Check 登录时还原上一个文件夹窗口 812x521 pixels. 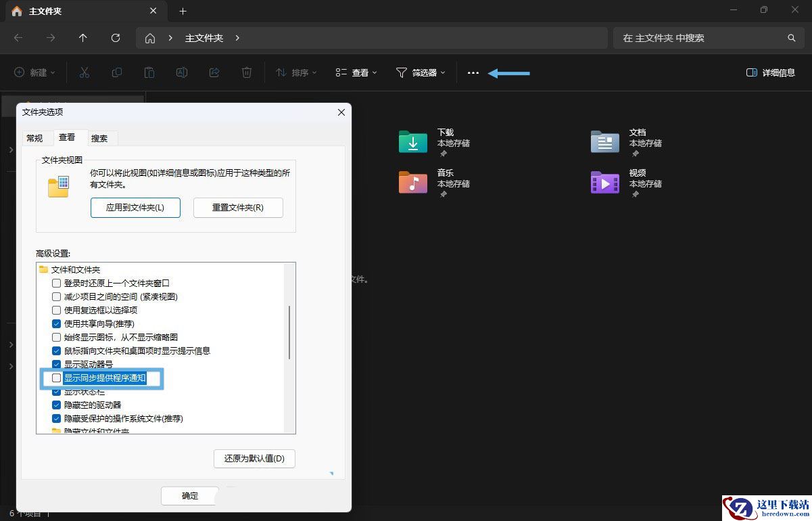pos(57,283)
